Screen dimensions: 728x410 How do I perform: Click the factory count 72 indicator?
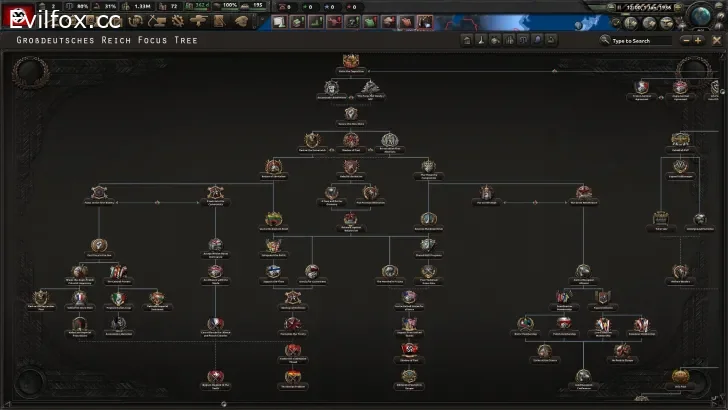coord(173,7)
